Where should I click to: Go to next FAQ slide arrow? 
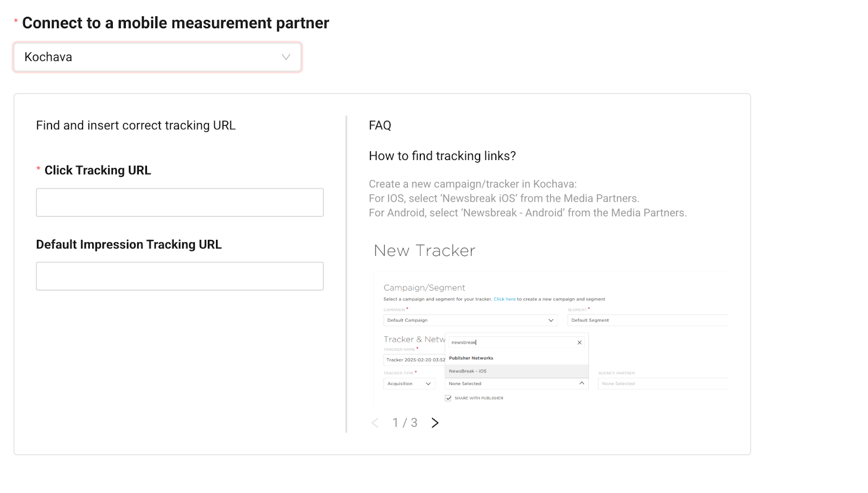[x=435, y=422]
